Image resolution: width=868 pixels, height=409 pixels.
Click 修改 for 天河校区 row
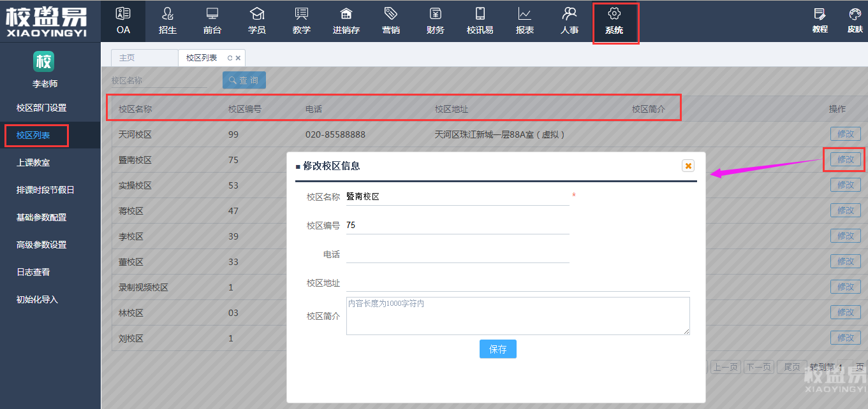[845, 134]
